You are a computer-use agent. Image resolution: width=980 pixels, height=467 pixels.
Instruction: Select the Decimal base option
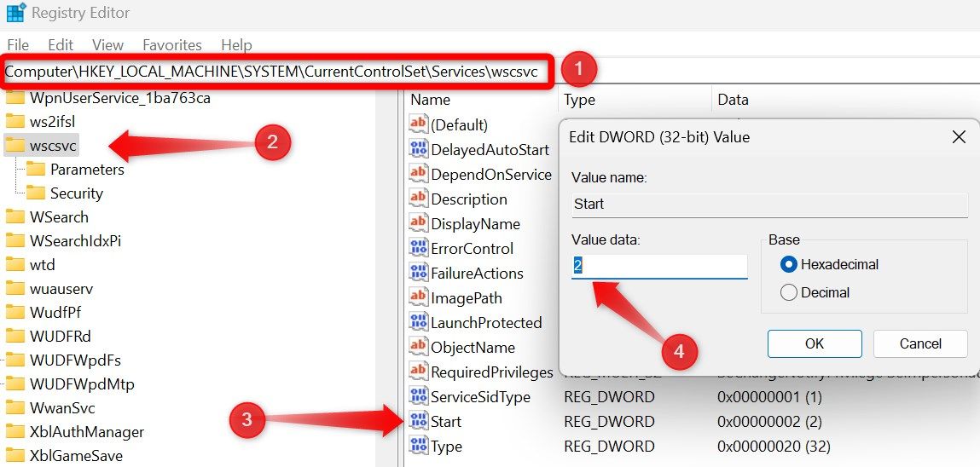789,292
